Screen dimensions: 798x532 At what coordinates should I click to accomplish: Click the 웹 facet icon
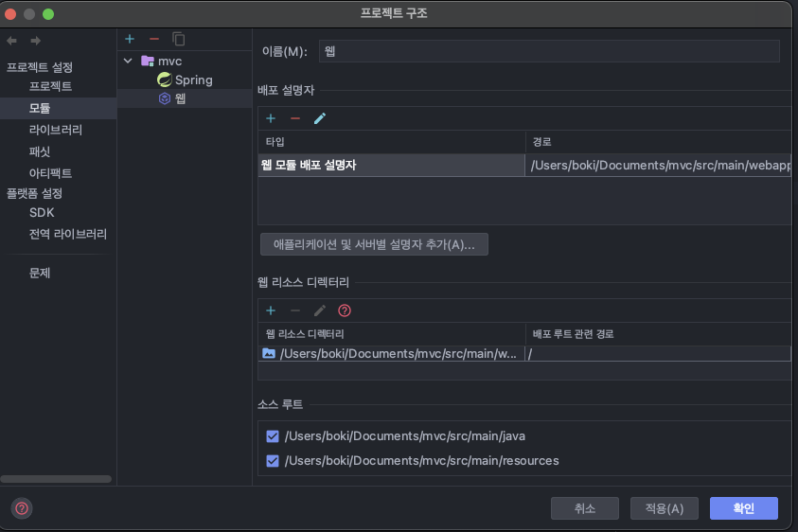[165, 98]
